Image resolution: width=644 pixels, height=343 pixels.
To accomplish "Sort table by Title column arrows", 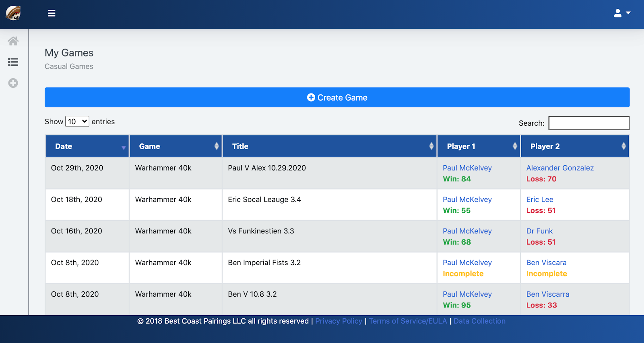I will (x=431, y=146).
